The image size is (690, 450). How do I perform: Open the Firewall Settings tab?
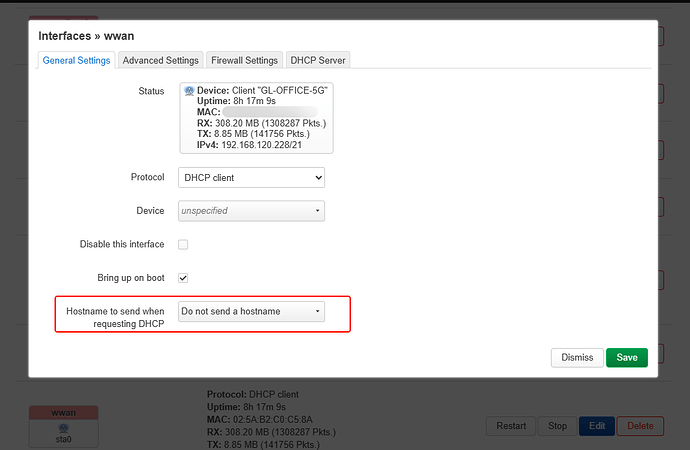(244, 61)
